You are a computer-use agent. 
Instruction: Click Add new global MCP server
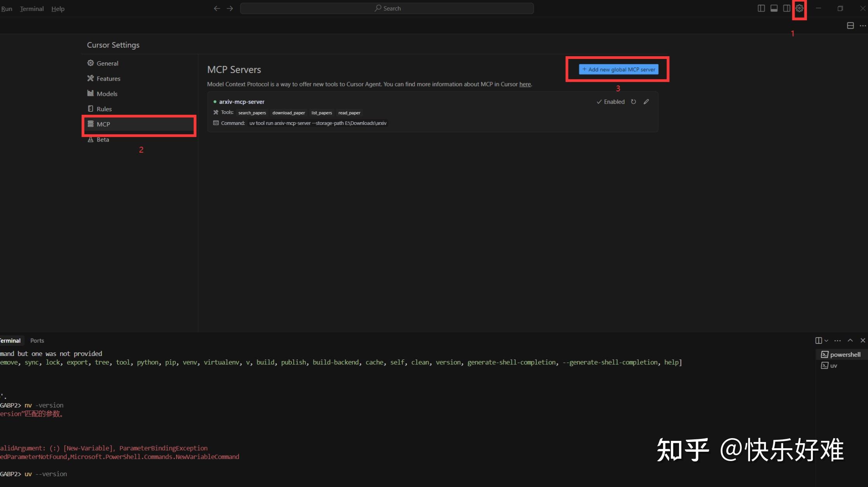click(619, 69)
